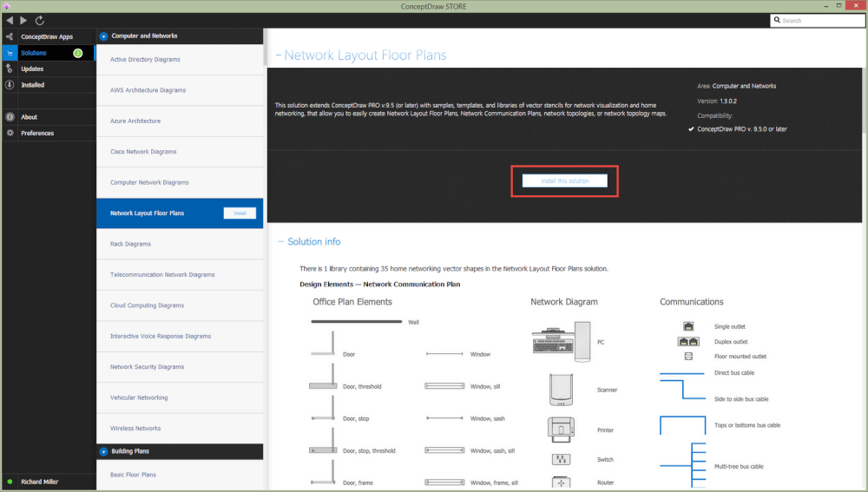Click the ConceptDraw STORE title bar logo
Image resolution: width=868 pixels, height=492 pixels.
(7, 6)
